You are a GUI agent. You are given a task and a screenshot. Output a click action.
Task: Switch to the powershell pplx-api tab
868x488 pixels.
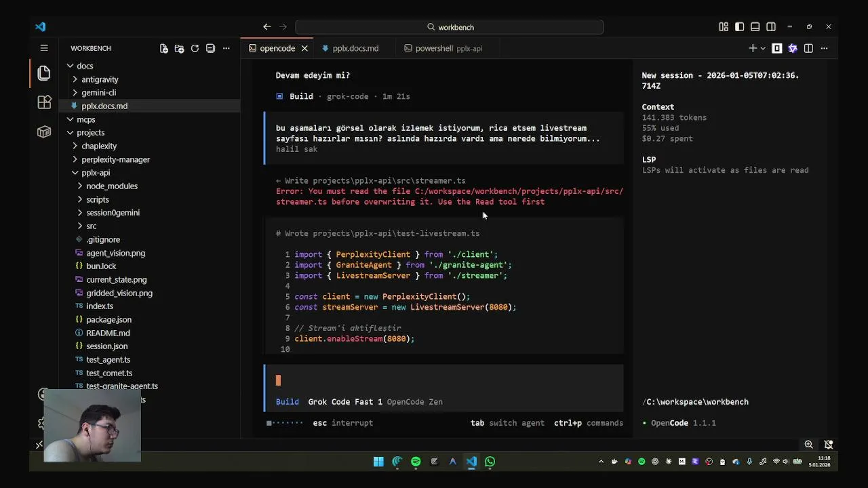(448, 48)
